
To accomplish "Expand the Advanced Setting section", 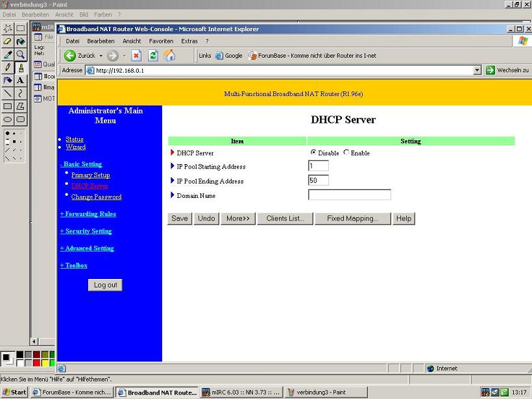I will pos(87,248).
